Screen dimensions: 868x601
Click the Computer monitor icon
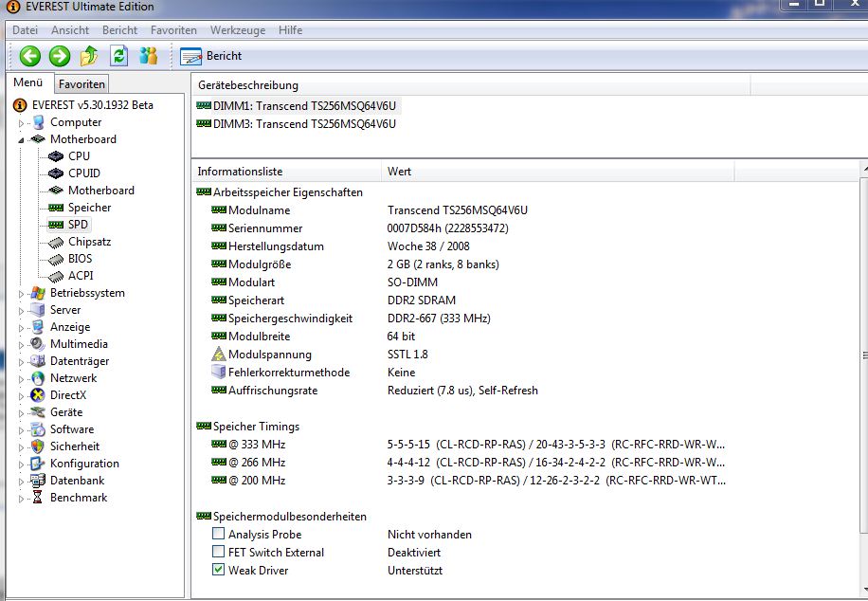click(x=38, y=122)
